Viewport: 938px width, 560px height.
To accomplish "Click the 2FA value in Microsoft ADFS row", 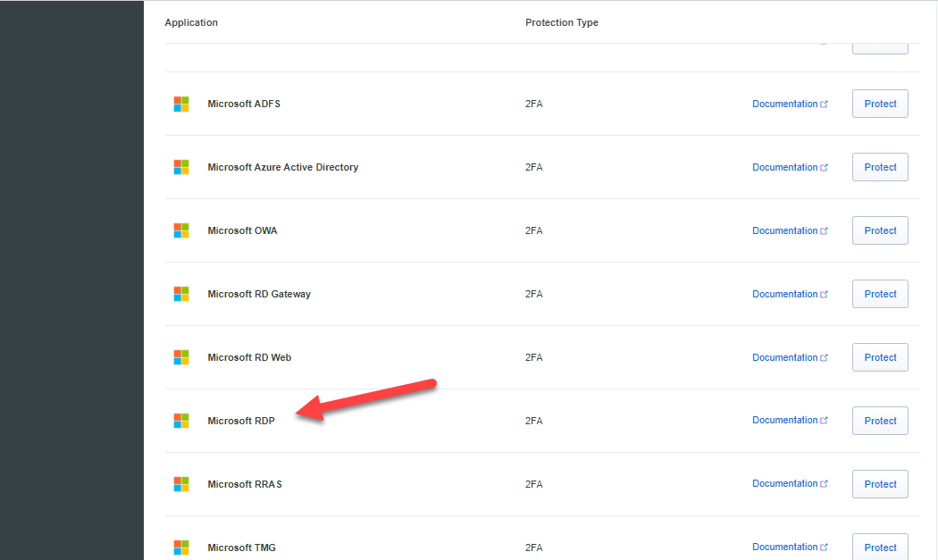I will coord(533,104).
